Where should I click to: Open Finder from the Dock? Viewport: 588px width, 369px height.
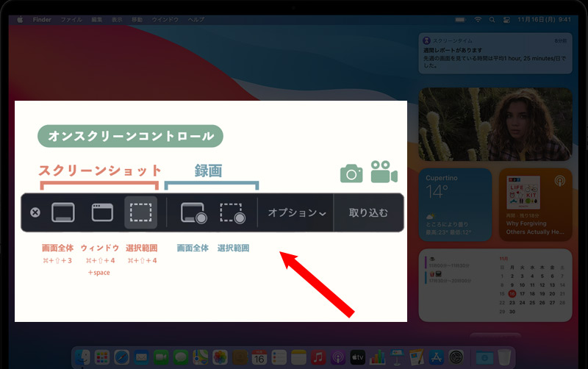(x=82, y=357)
